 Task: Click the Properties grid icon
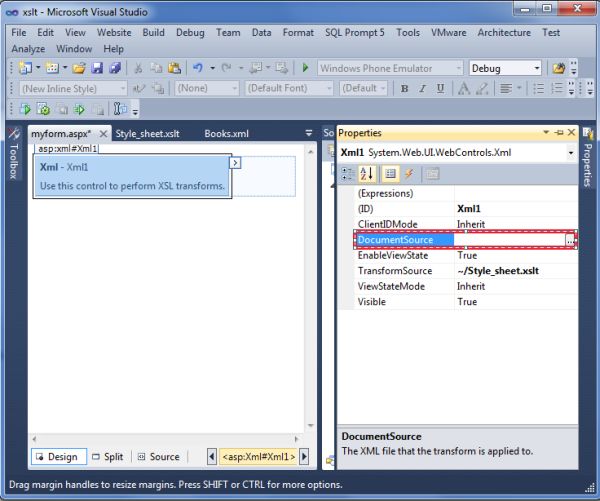pyautogui.click(x=390, y=174)
